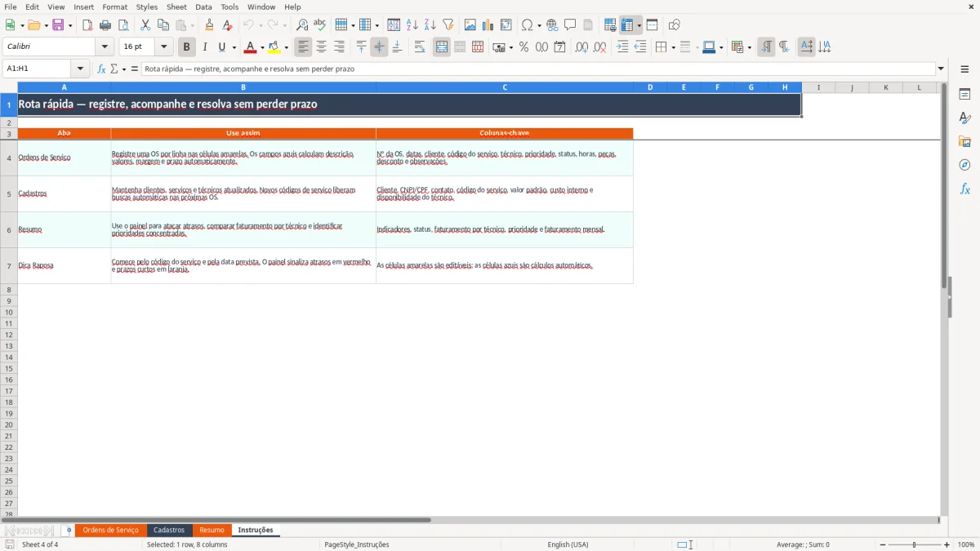Toggle Italic formatting
This screenshot has height=551, width=980.
(205, 47)
